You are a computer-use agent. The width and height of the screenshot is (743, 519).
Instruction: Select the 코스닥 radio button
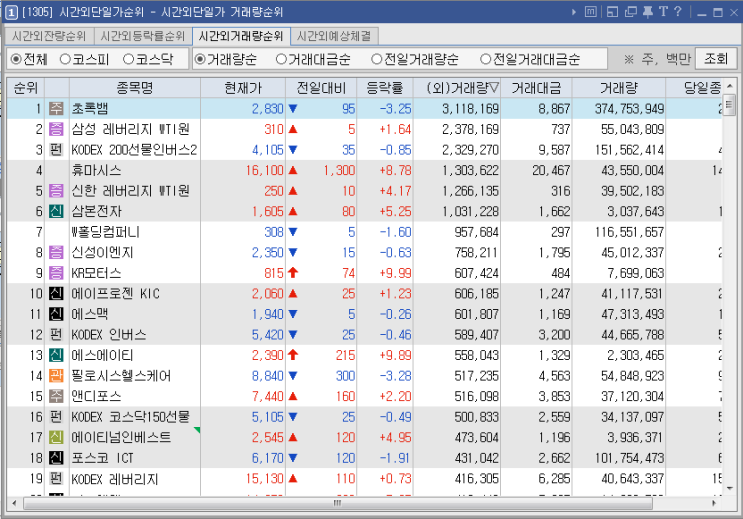(128, 59)
